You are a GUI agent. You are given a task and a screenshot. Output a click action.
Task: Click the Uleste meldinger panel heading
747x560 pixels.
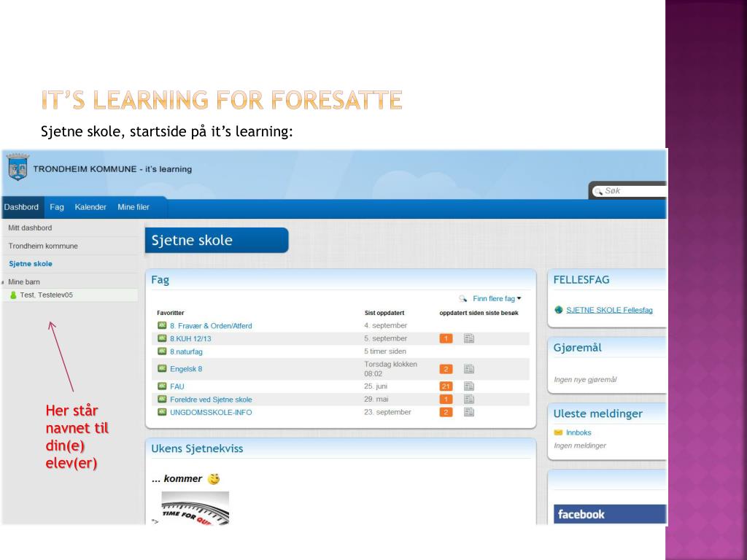coord(598,414)
